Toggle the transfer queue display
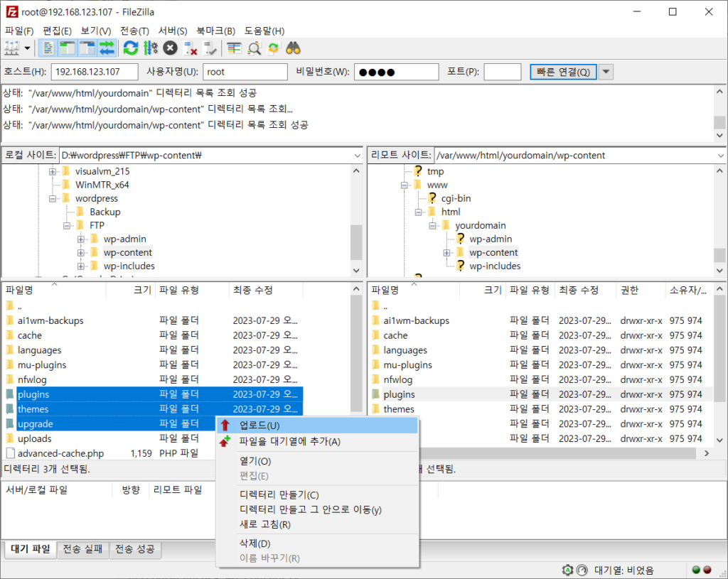The height and width of the screenshot is (579, 728). point(107,48)
